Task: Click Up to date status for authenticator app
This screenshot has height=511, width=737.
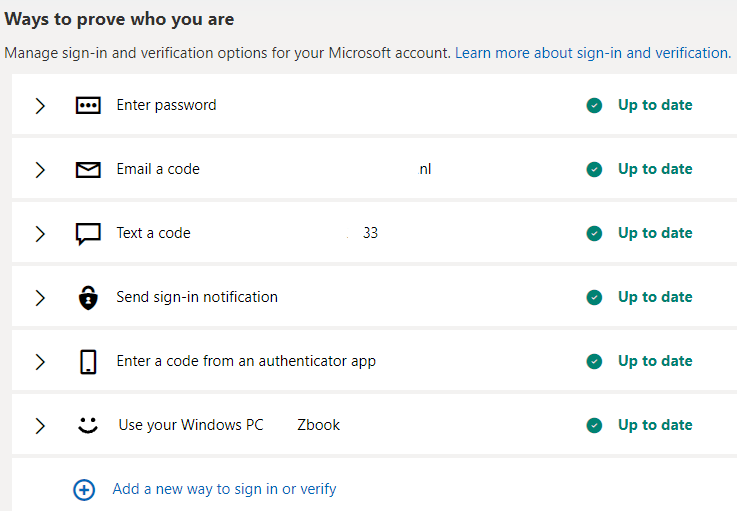Action: pyautogui.click(x=655, y=361)
